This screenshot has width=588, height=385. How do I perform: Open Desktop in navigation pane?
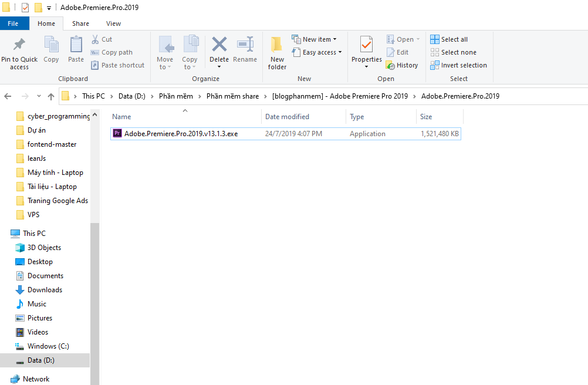coord(34,262)
